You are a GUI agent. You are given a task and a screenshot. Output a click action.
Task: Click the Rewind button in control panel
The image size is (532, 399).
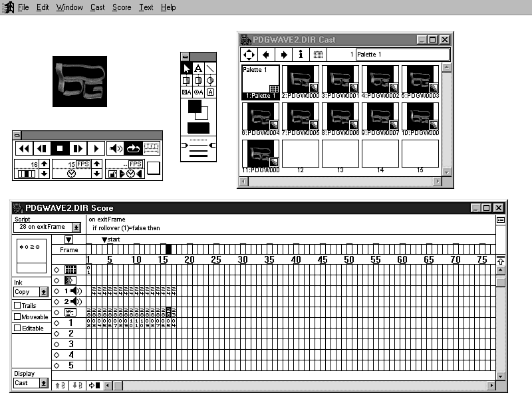point(25,148)
